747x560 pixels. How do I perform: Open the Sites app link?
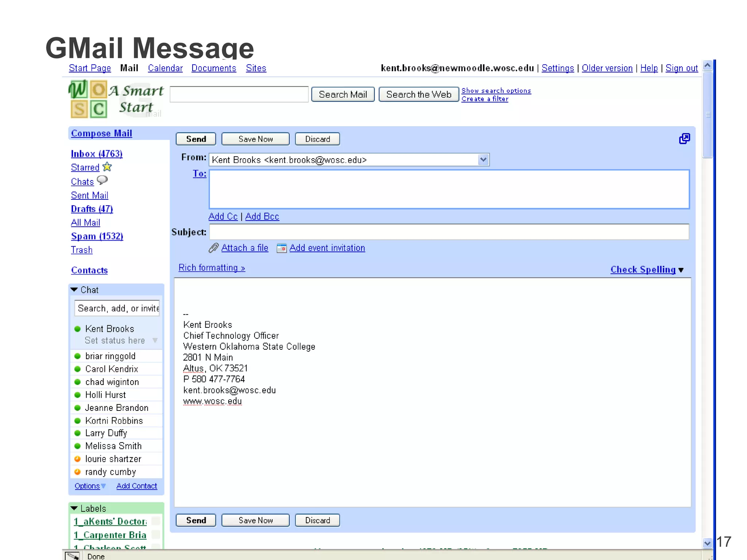tap(256, 68)
